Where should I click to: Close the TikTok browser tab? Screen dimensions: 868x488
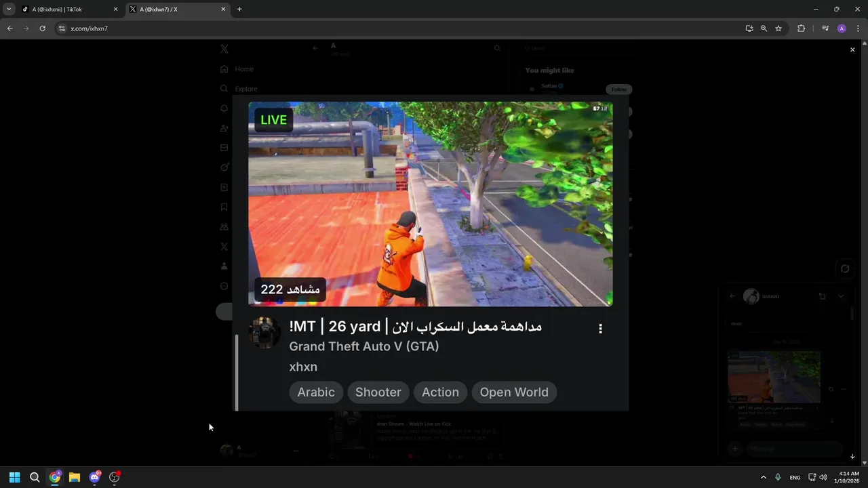coord(115,9)
